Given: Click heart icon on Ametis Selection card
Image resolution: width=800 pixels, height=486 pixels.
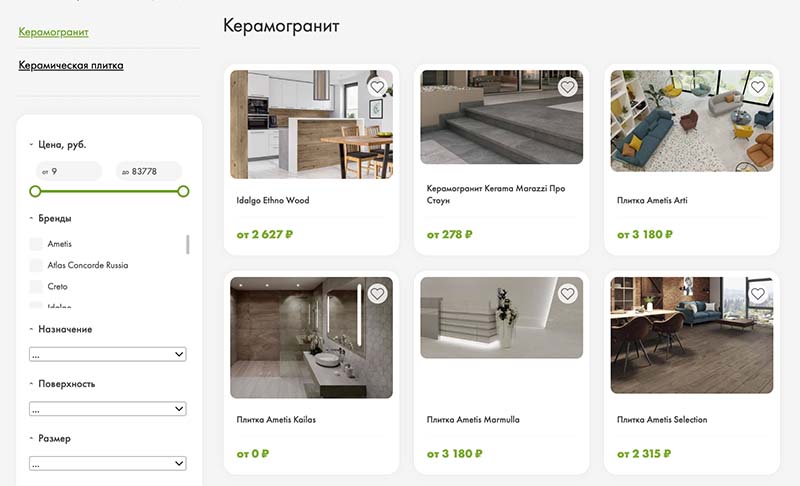Looking at the screenshot, I should click(x=758, y=294).
